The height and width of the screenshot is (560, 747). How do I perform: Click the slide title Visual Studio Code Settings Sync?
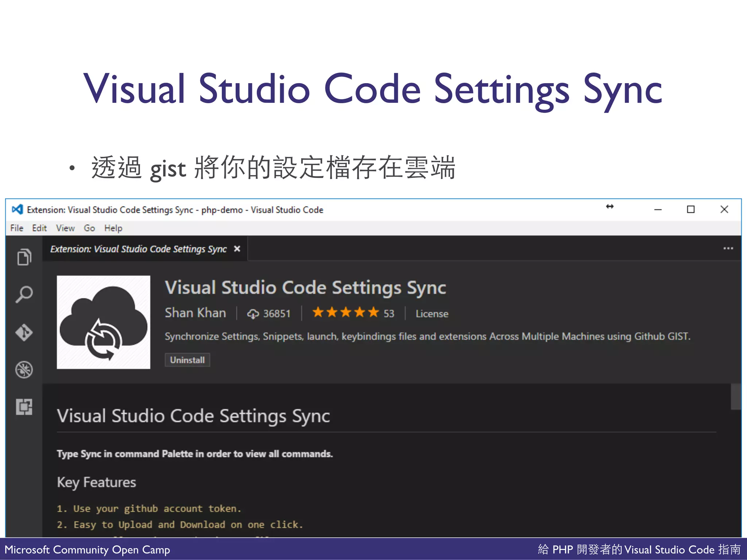click(373, 90)
